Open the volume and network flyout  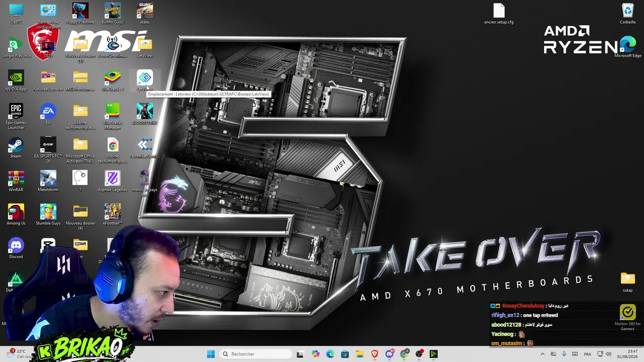click(x=604, y=354)
